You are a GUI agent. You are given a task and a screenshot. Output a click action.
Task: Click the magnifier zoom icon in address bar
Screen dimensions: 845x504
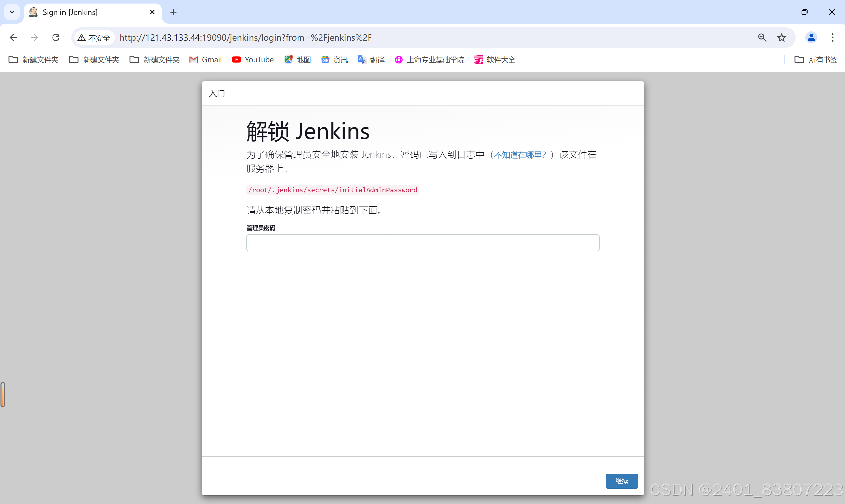click(762, 37)
